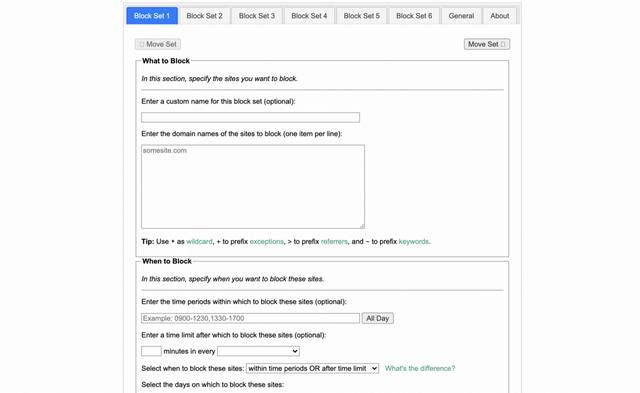Open the 'within time periods OR after' dropdown
This screenshot has height=393, width=640.
pos(312,369)
